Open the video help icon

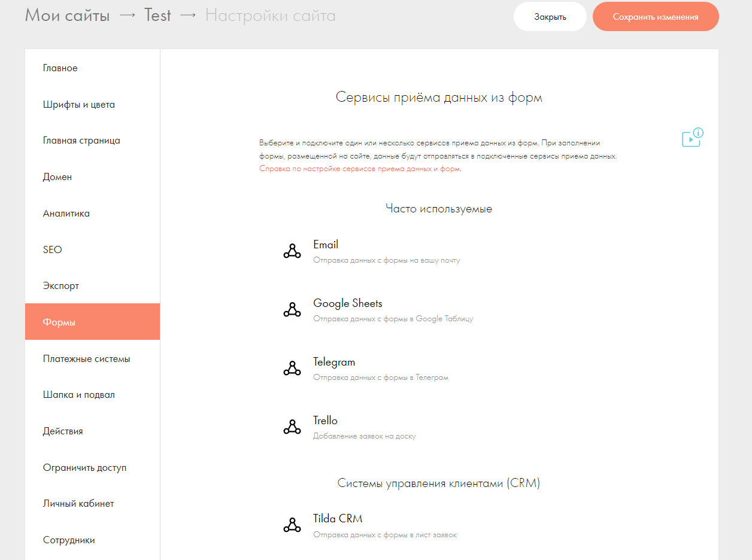[692, 138]
